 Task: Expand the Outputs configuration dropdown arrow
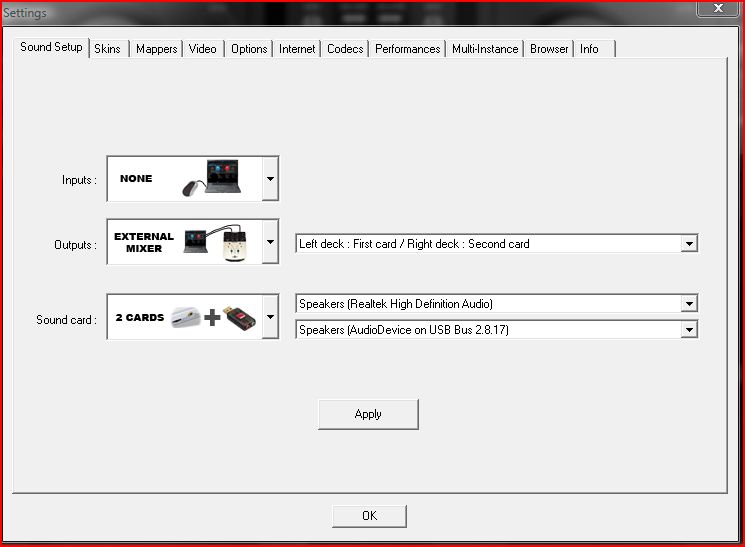tap(269, 243)
